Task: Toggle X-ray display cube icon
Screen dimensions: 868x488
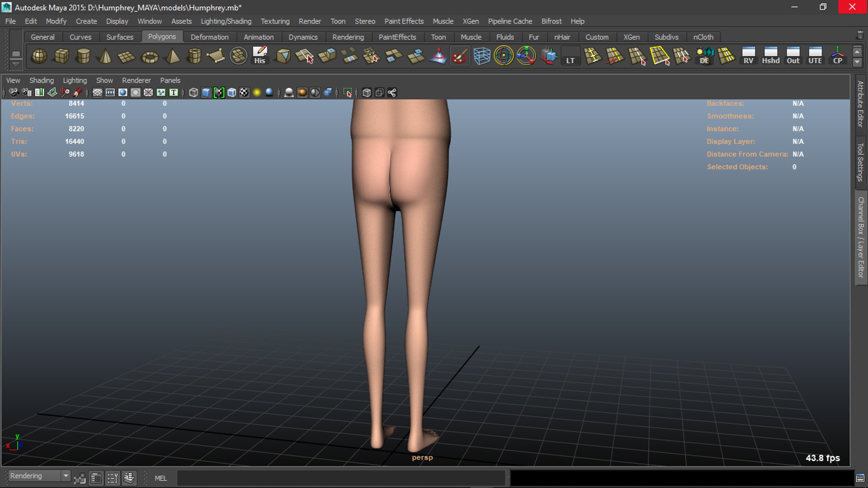Action: (x=367, y=93)
